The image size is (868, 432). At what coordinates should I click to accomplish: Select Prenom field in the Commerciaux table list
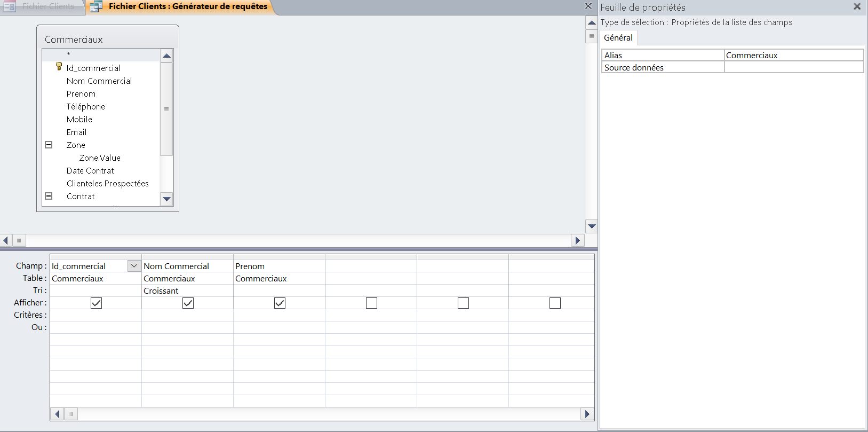[81, 93]
